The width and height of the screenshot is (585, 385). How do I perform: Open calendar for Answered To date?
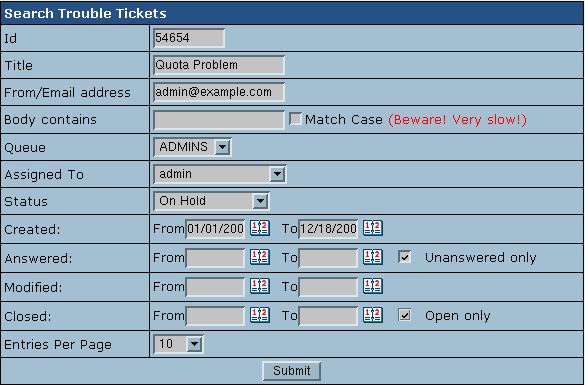pyautogui.click(x=373, y=257)
